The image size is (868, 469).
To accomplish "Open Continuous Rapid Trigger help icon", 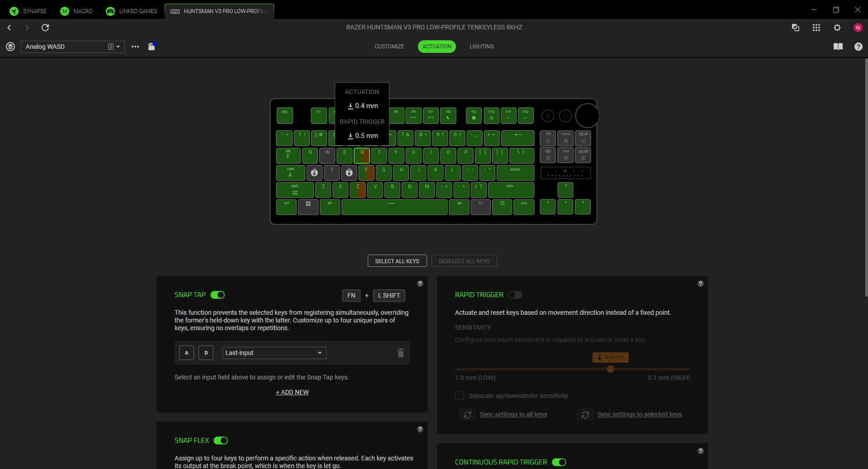I will pos(701,451).
